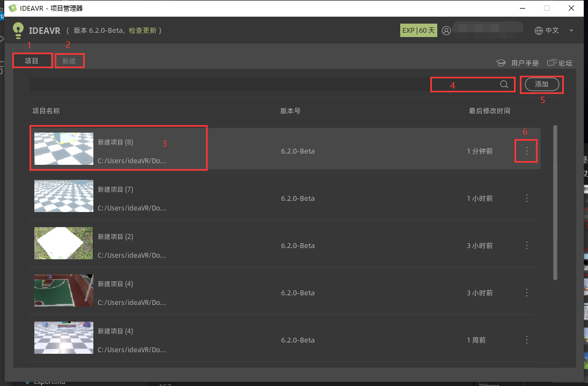Click the 新建项目 (8) name text
Viewport: 588px width, 386px height.
pyautogui.click(x=115, y=142)
